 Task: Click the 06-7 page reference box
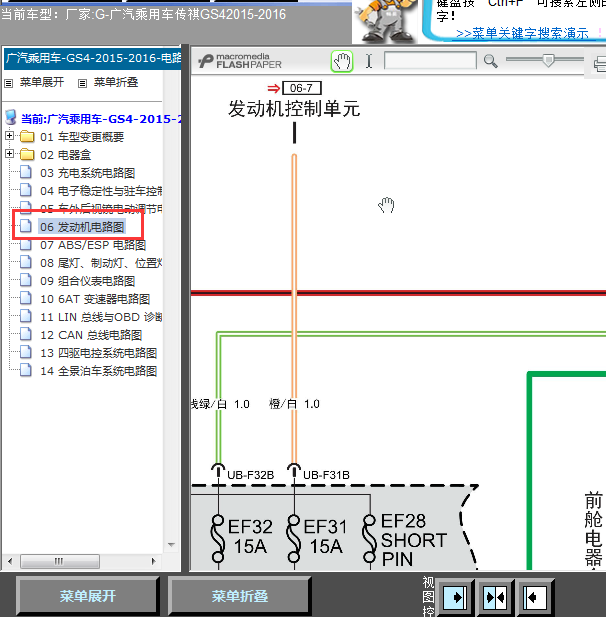(302, 88)
